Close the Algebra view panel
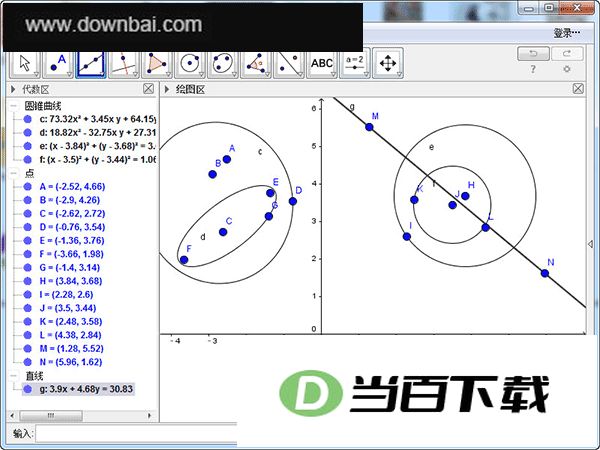The width and height of the screenshot is (600, 450). (x=148, y=89)
